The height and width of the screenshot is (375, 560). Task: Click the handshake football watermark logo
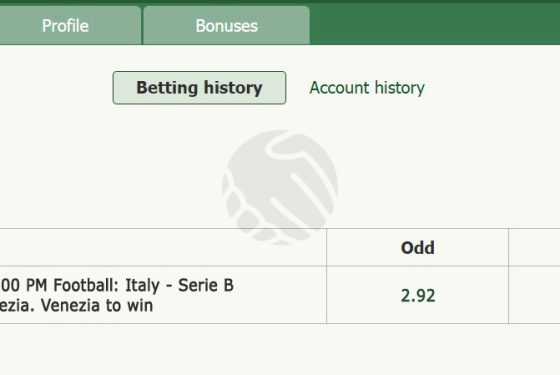pyautogui.click(x=280, y=188)
